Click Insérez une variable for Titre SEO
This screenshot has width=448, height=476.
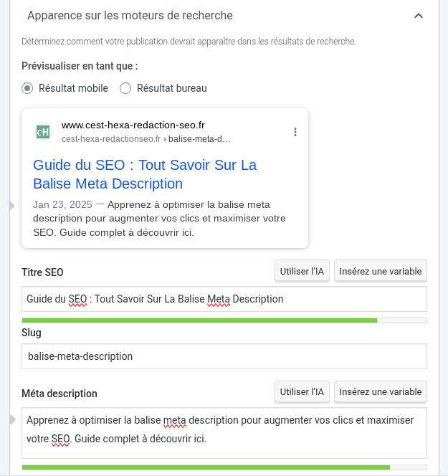(x=381, y=271)
